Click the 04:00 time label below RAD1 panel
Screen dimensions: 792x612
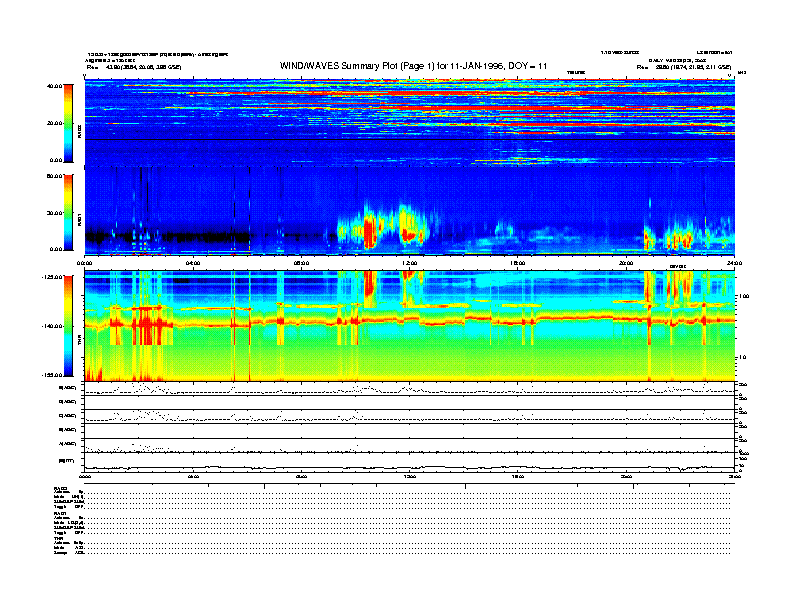[193, 263]
